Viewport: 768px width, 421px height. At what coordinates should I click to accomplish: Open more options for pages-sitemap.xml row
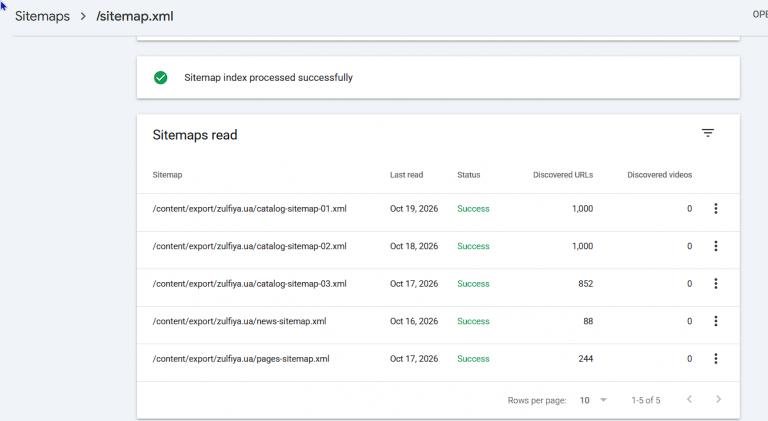point(716,359)
